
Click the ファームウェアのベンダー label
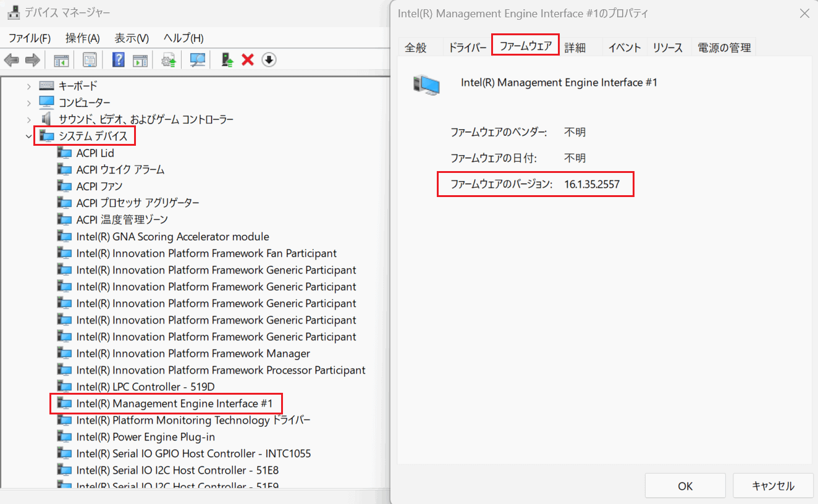(499, 132)
